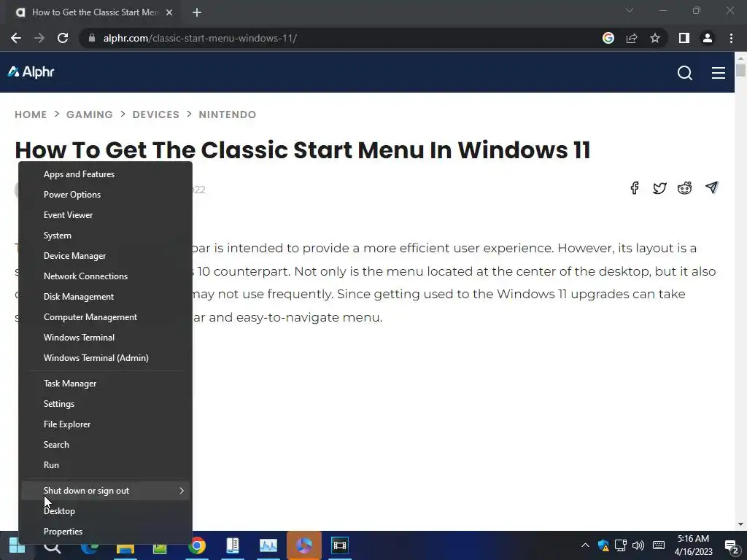The width and height of the screenshot is (747, 560).
Task: Open Event Viewer
Action: tap(105, 215)
